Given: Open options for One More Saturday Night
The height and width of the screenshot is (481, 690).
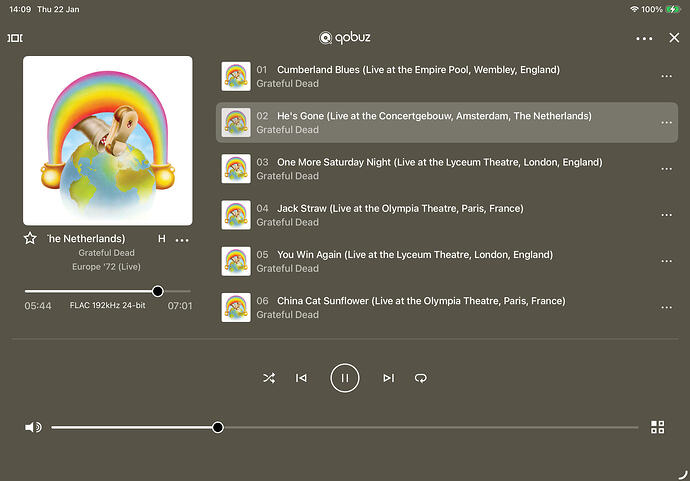Looking at the screenshot, I should tap(667, 169).
